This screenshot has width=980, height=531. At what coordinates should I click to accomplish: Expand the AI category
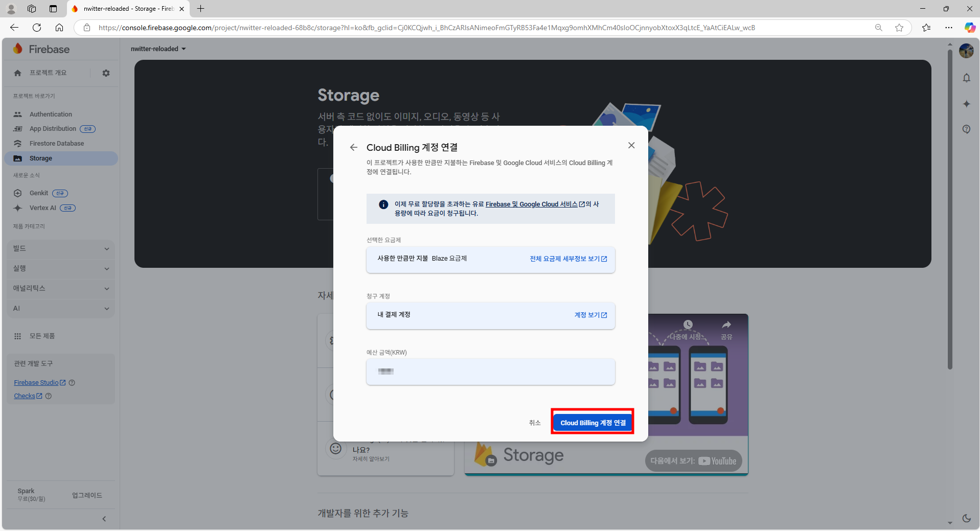[x=61, y=308]
